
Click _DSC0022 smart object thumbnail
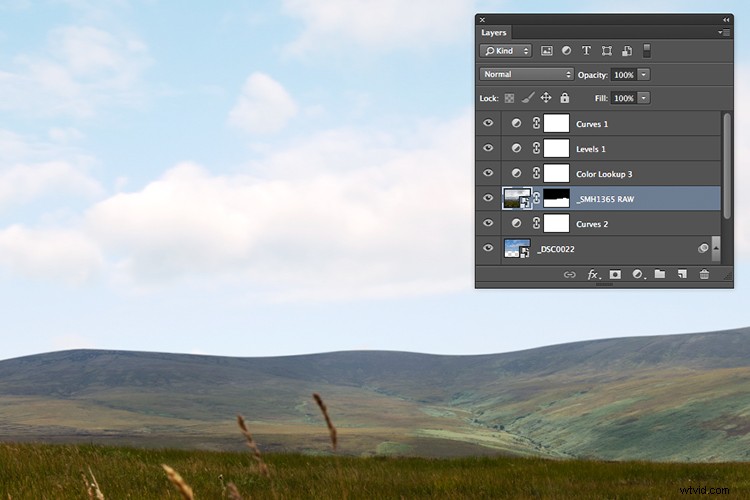click(x=517, y=248)
